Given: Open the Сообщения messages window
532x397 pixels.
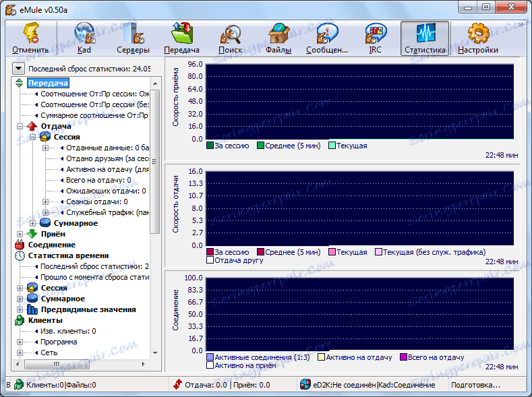Looking at the screenshot, I should pos(327,38).
